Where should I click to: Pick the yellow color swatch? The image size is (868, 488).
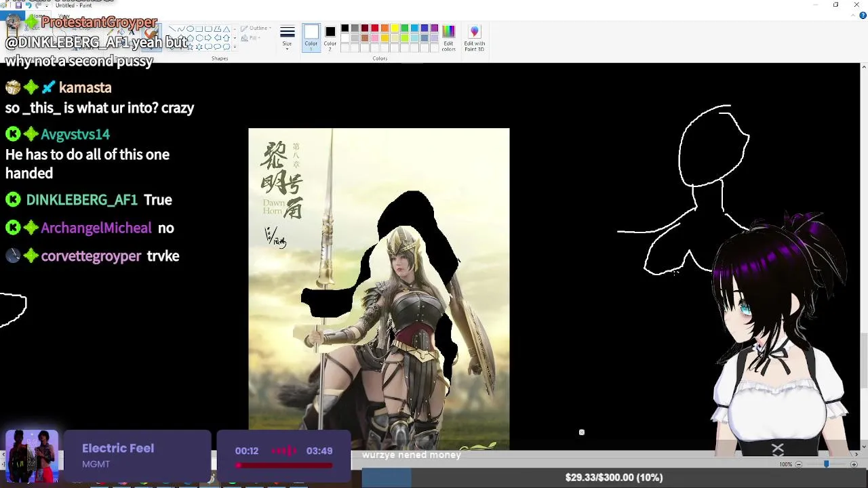tap(395, 28)
